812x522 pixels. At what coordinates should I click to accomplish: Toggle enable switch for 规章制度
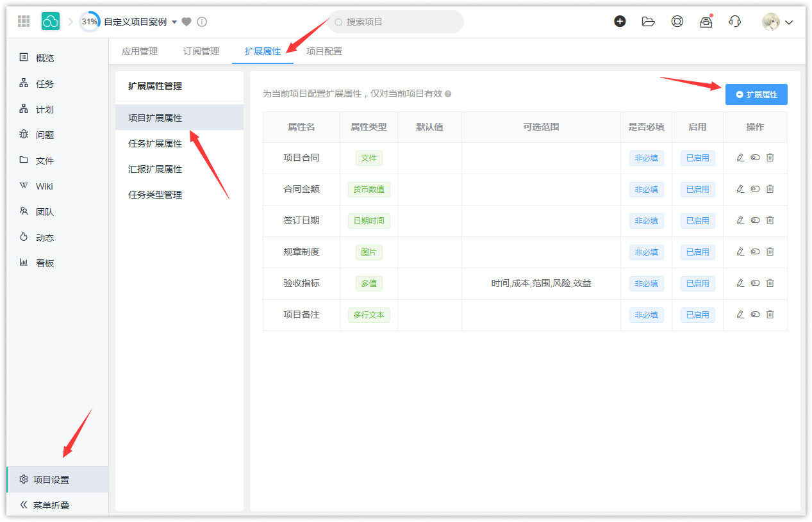point(755,252)
